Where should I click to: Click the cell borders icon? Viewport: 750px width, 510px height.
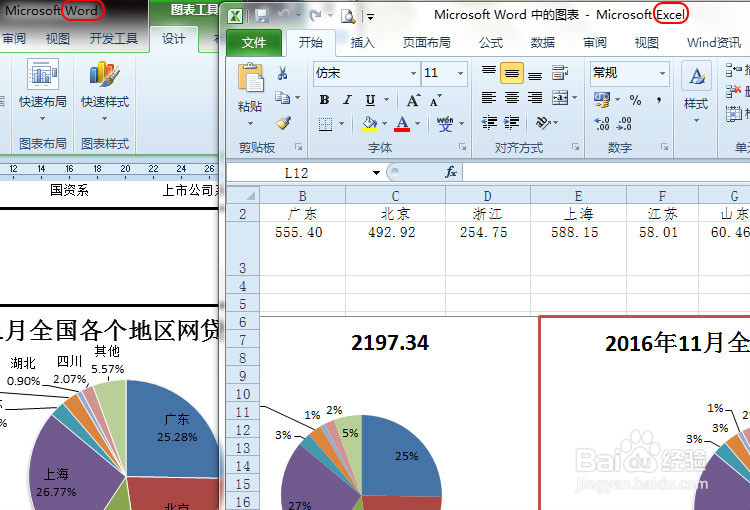click(325, 124)
